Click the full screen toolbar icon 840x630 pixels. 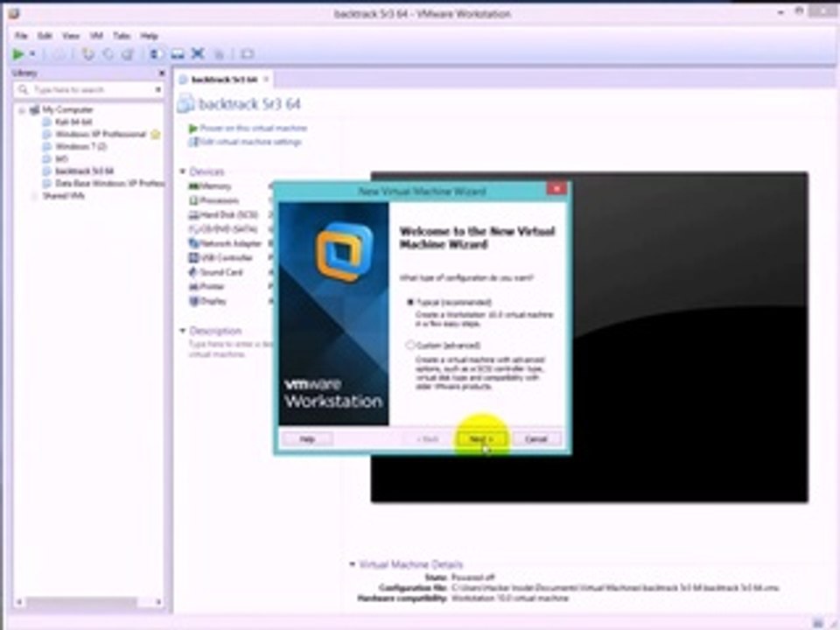tap(199, 53)
